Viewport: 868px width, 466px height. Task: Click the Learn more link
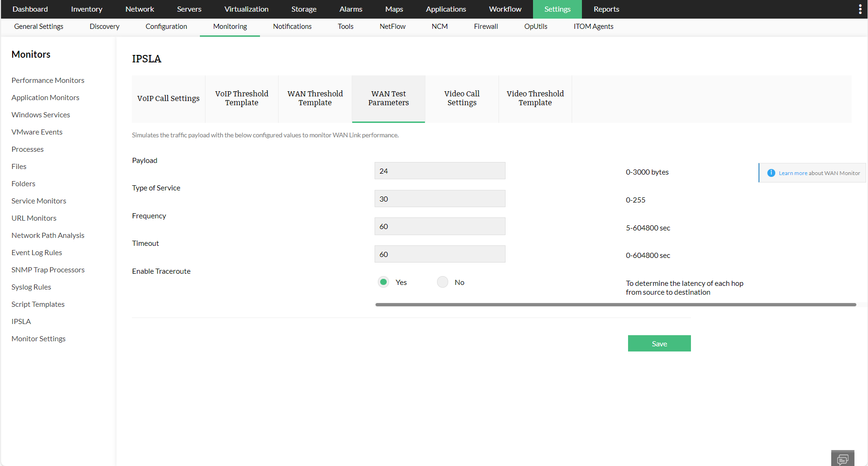pyautogui.click(x=793, y=173)
